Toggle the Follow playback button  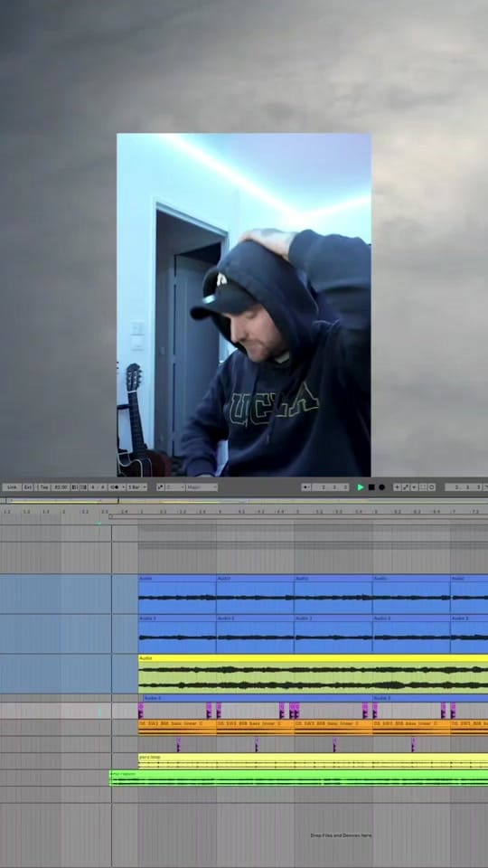pyautogui.click(x=306, y=487)
